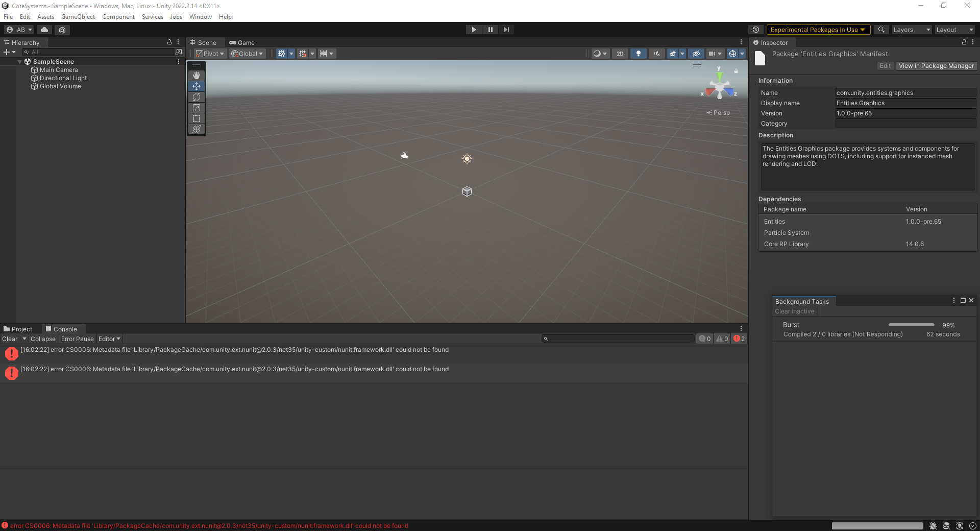Open the activity checkmark indicator in status bar
Image resolution: width=980 pixels, height=531 pixels.
coord(973,526)
